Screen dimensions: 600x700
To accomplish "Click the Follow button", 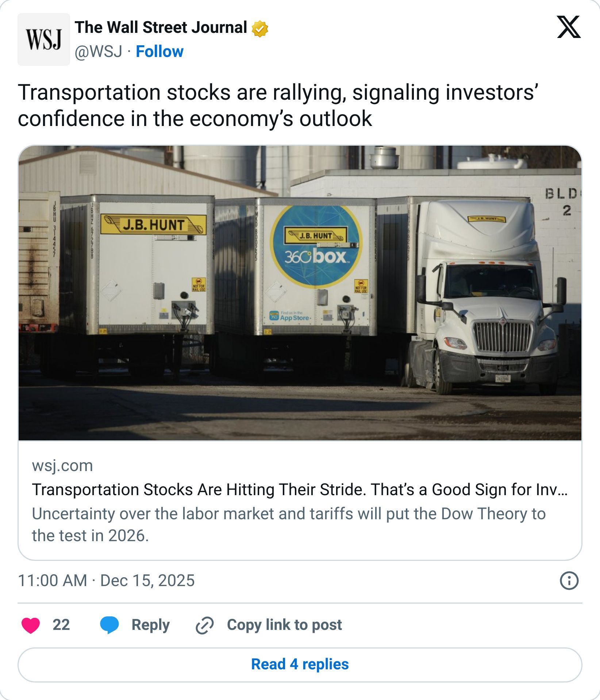I will [x=160, y=51].
